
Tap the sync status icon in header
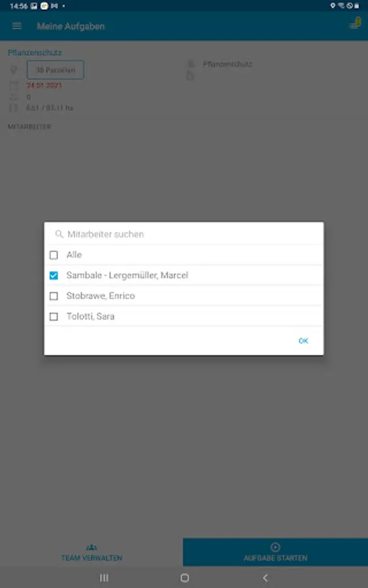click(x=354, y=24)
